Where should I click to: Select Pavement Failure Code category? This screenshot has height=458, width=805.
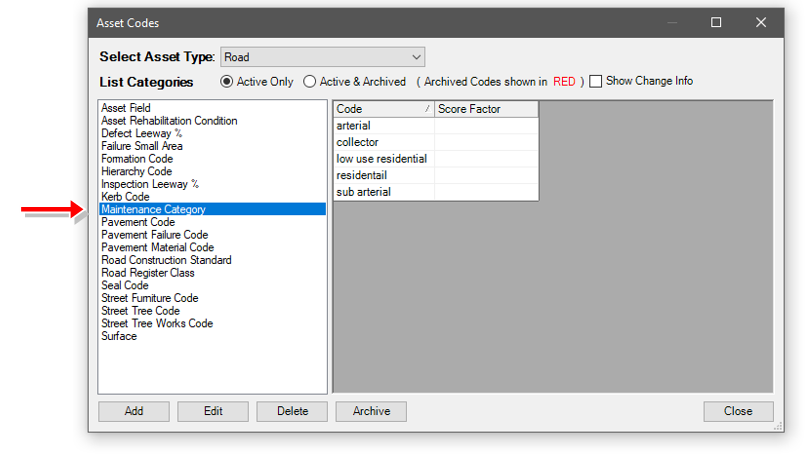coord(154,235)
